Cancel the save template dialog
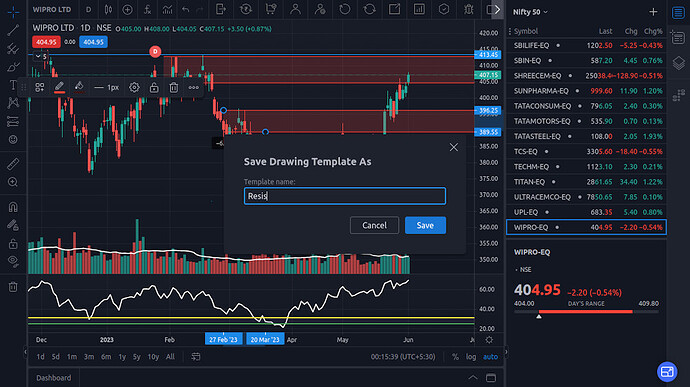Screen dimensions: 690x387 point(374,225)
